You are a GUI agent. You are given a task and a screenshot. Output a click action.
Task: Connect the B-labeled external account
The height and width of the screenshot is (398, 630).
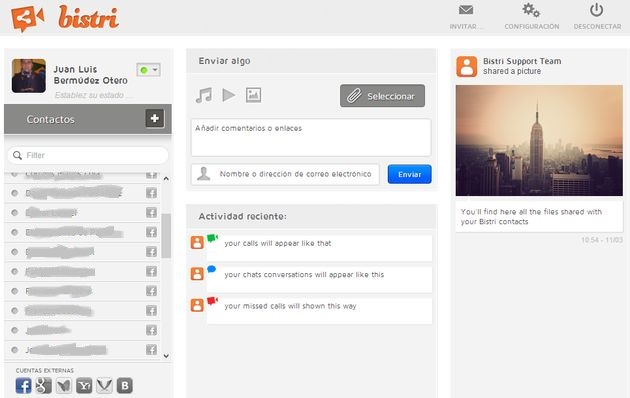pyautogui.click(x=125, y=386)
